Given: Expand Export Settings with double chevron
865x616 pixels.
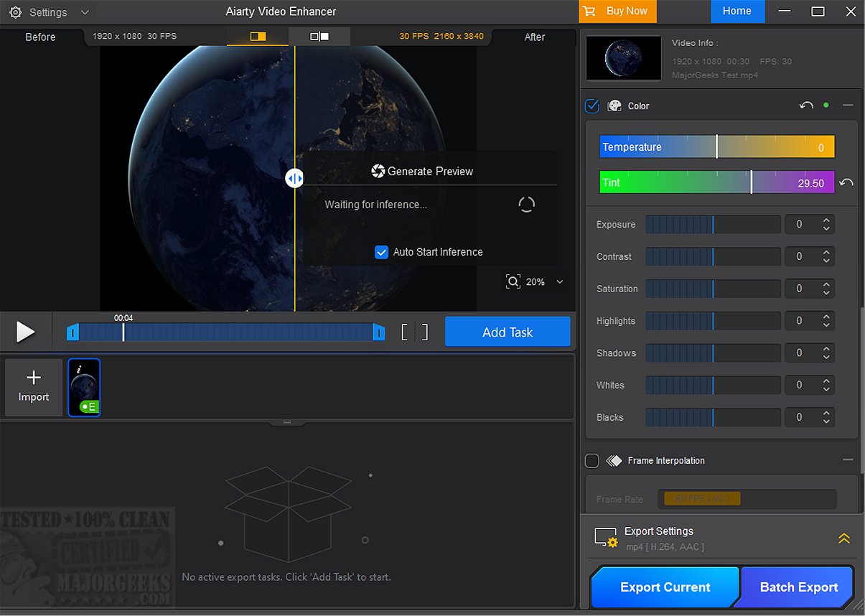Looking at the screenshot, I should pyautogui.click(x=843, y=538).
